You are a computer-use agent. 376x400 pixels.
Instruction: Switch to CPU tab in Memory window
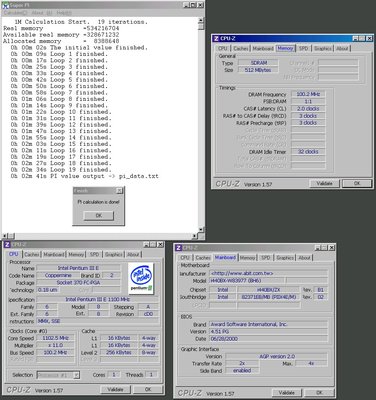point(223,48)
